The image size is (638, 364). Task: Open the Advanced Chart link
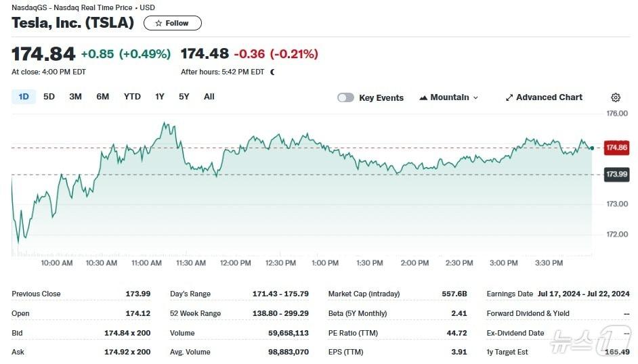click(549, 97)
